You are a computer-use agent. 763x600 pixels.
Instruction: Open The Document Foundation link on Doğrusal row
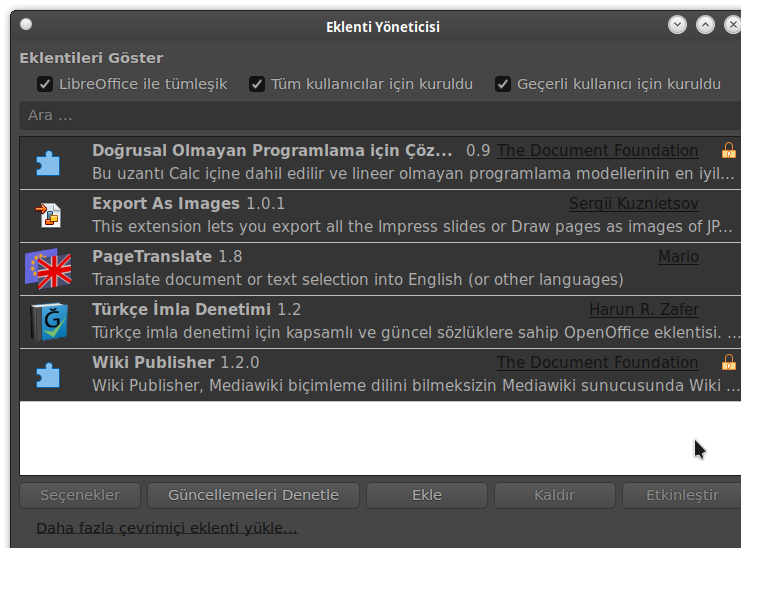coord(598,150)
